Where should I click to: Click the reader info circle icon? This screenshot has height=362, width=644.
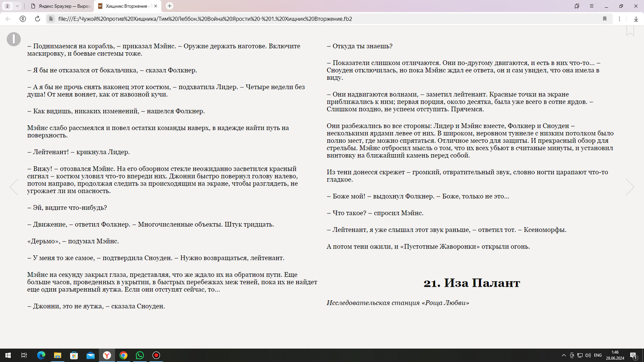pos(14,39)
